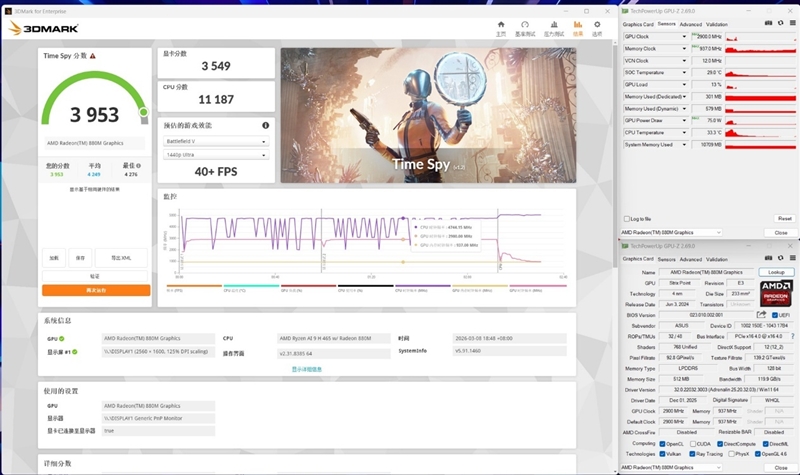Click the BIOS share/export arrow icon
This screenshot has width=800, height=475.
click(x=761, y=315)
